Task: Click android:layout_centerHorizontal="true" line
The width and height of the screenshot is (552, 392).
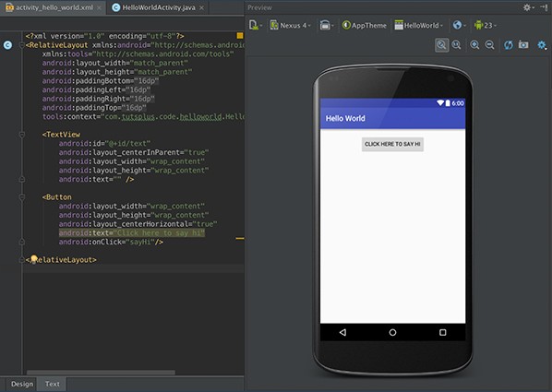Action: [x=138, y=224]
